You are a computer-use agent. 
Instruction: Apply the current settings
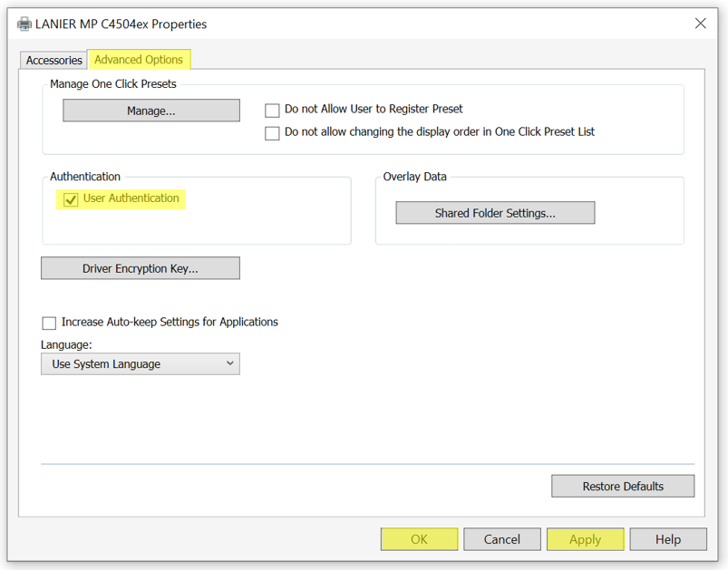(x=585, y=539)
